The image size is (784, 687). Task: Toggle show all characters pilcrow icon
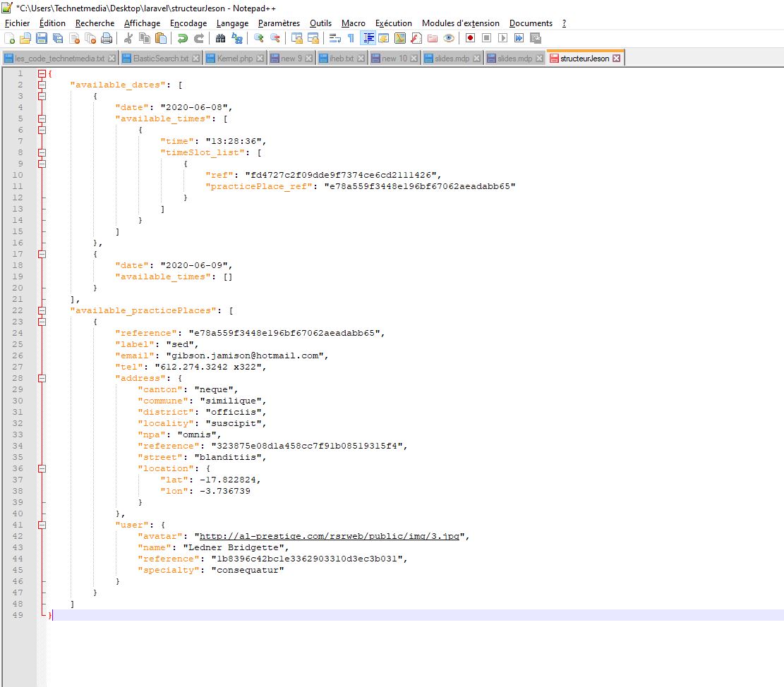[x=351, y=38]
